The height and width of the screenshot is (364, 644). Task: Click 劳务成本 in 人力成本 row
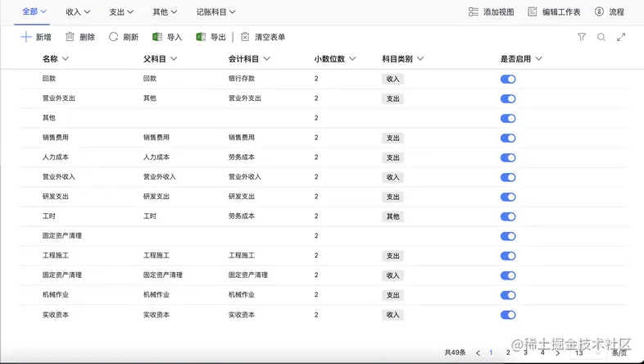[242, 157]
